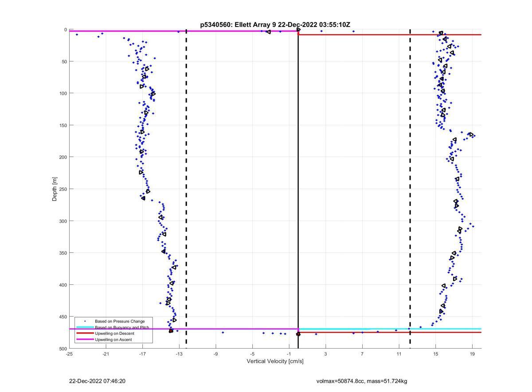The image size is (532, 392).
Task: Click depth axis tick label '500'
Action: pos(63,349)
